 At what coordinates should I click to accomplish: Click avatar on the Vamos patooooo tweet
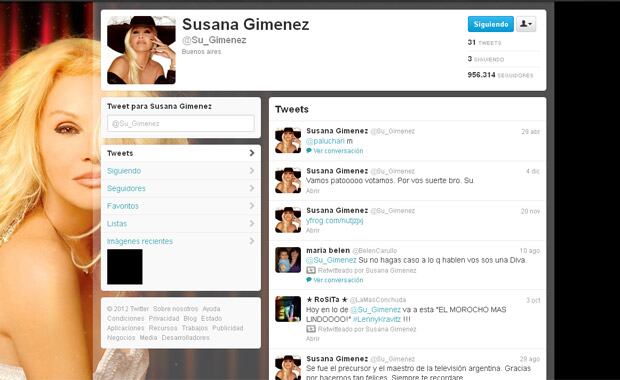288,180
